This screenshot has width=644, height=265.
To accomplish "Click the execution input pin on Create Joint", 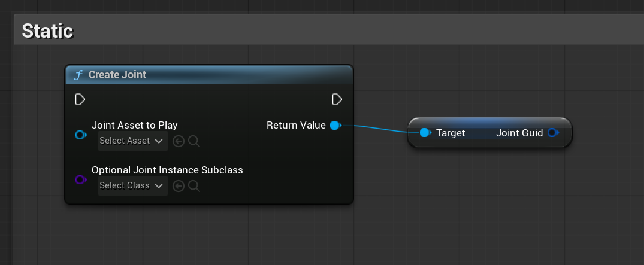I will (x=80, y=99).
